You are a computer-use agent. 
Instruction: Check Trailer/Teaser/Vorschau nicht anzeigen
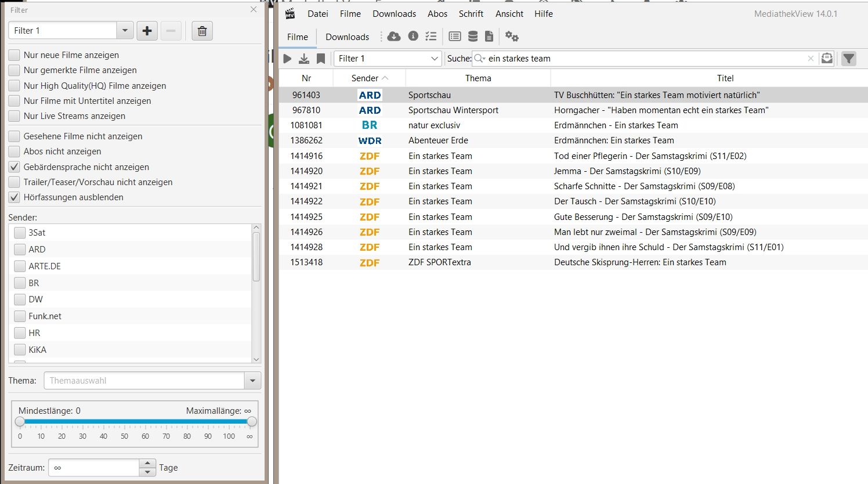(x=15, y=182)
